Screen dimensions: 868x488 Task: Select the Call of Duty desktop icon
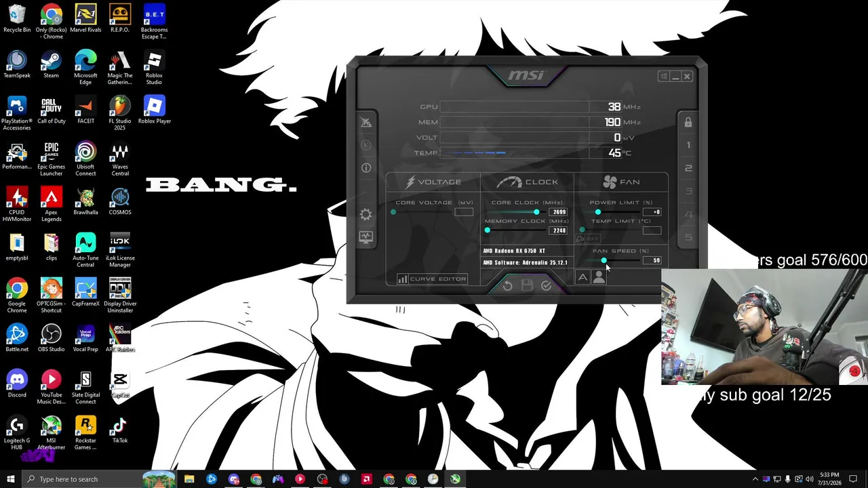click(x=51, y=110)
